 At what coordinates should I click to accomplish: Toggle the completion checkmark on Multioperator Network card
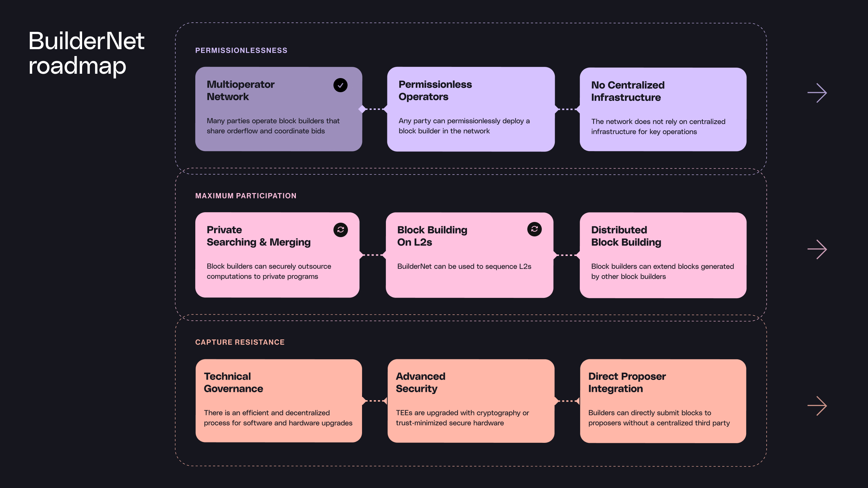(340, 85)
